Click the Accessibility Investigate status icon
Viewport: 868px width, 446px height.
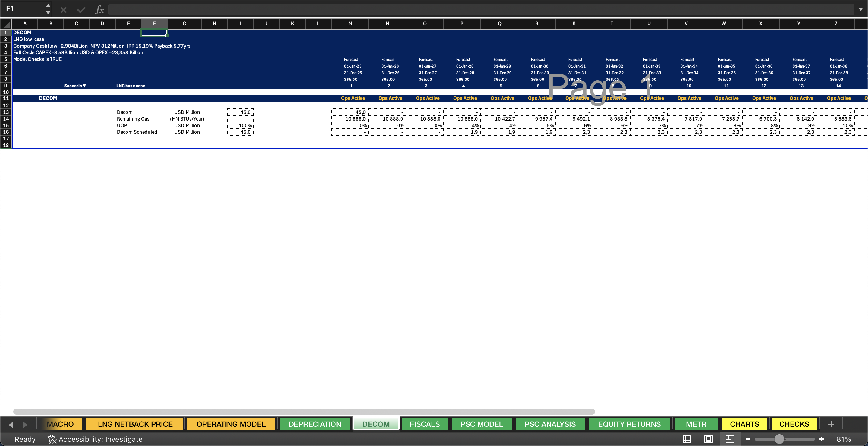52,439
